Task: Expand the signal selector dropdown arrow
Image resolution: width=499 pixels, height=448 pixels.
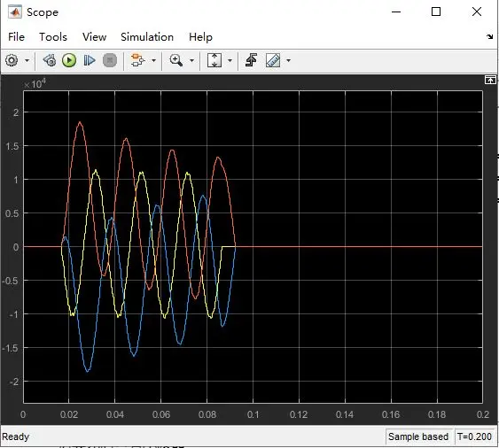Action: click(153, 60)
